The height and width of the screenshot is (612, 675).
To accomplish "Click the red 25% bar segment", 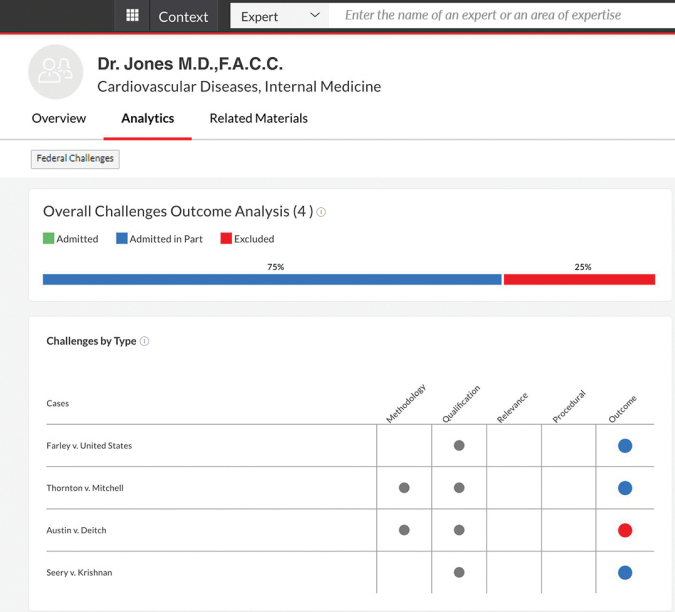I will (x=579, y=279).
